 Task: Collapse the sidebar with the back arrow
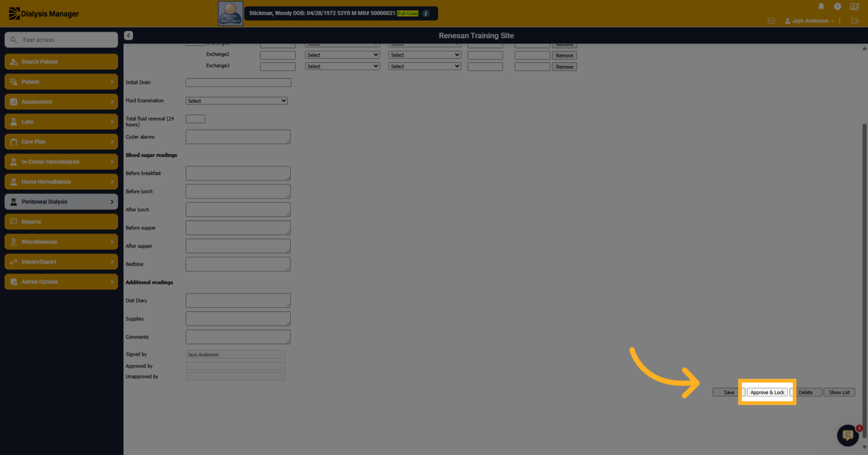tap(128, 35)
